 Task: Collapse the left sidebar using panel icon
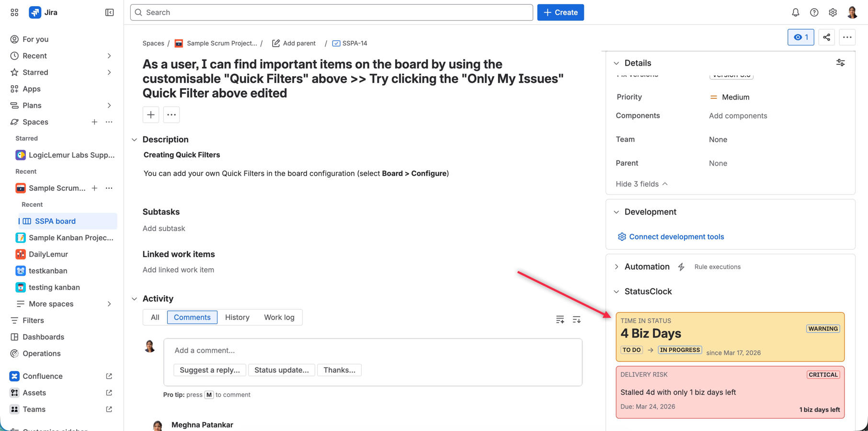click(109, 12)
